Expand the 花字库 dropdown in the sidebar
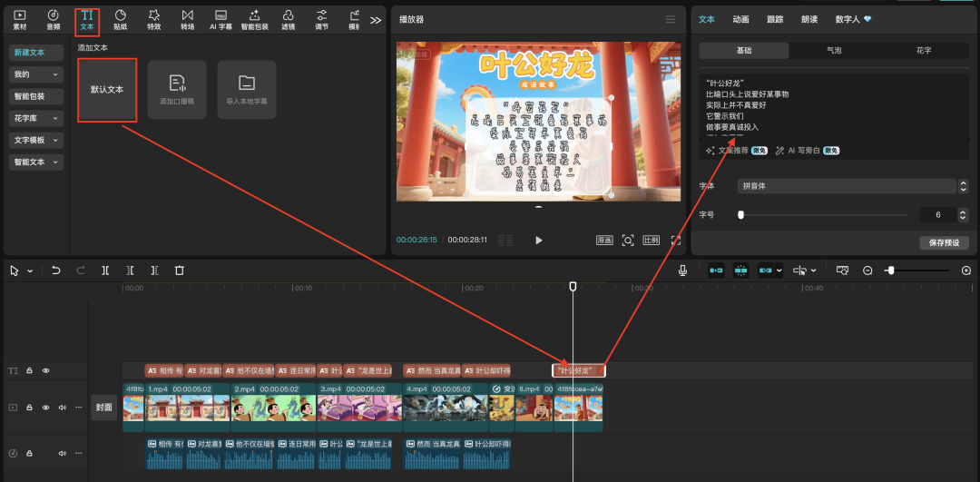Image resolution: width=980 pixels, height=482 pixels. click(x=36, y=118)
